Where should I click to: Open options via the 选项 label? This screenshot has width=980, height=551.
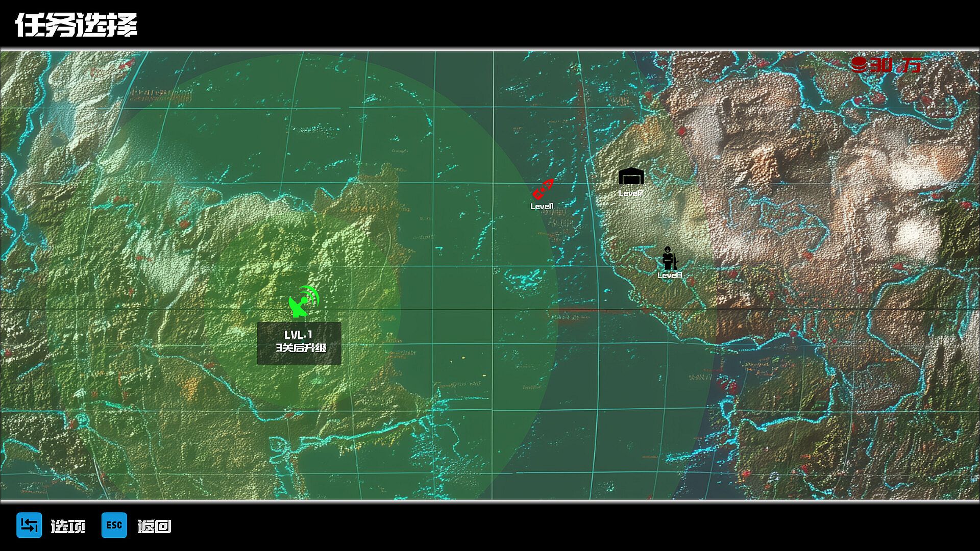click(68, 526)
